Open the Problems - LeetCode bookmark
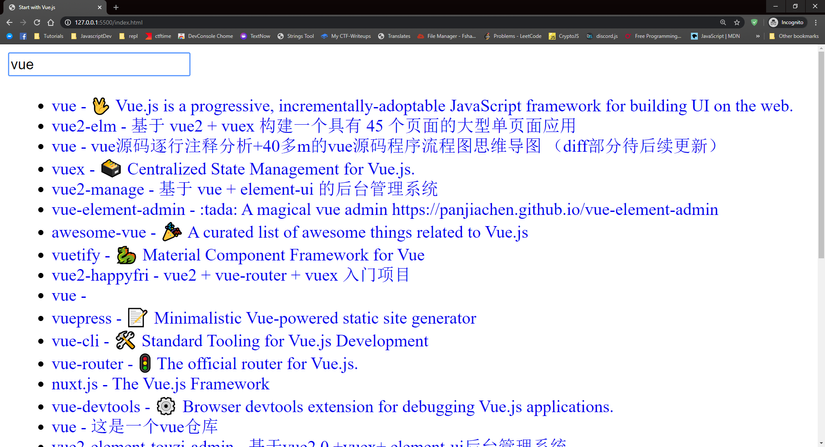Viewport: 825px width, 447px height. tap(512, 36)
